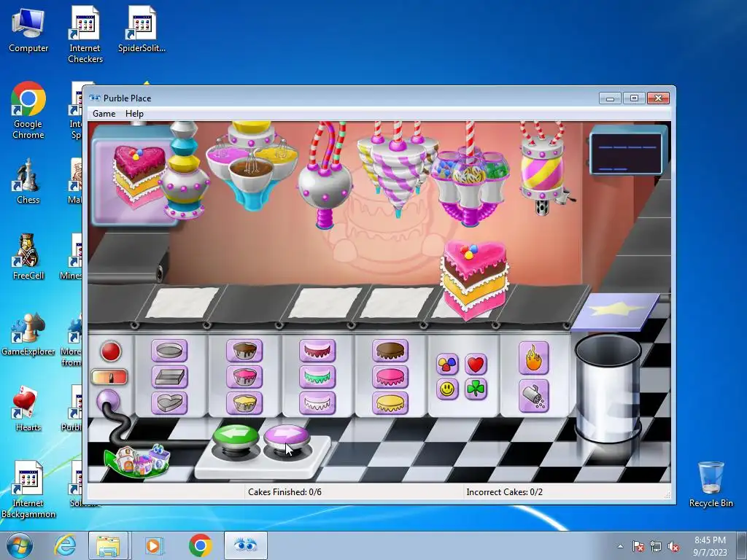Click the heart cake on the conveyor

pos(474,279)
